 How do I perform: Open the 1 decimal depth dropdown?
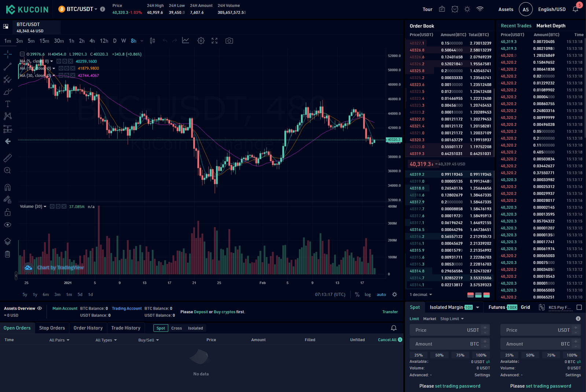[421, 295]
